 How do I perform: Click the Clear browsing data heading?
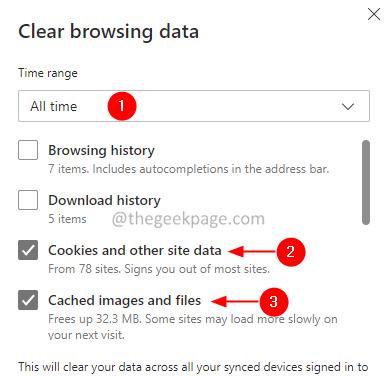pos(109,32)
